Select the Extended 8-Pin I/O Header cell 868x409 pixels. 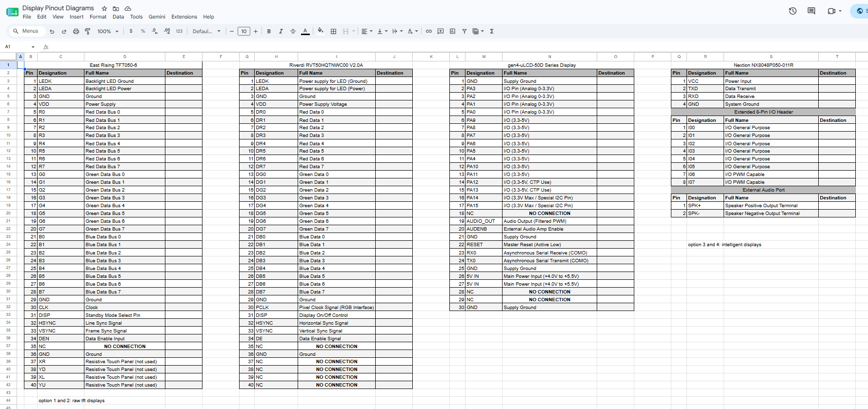pyautogui.click(x=763, y=112)
